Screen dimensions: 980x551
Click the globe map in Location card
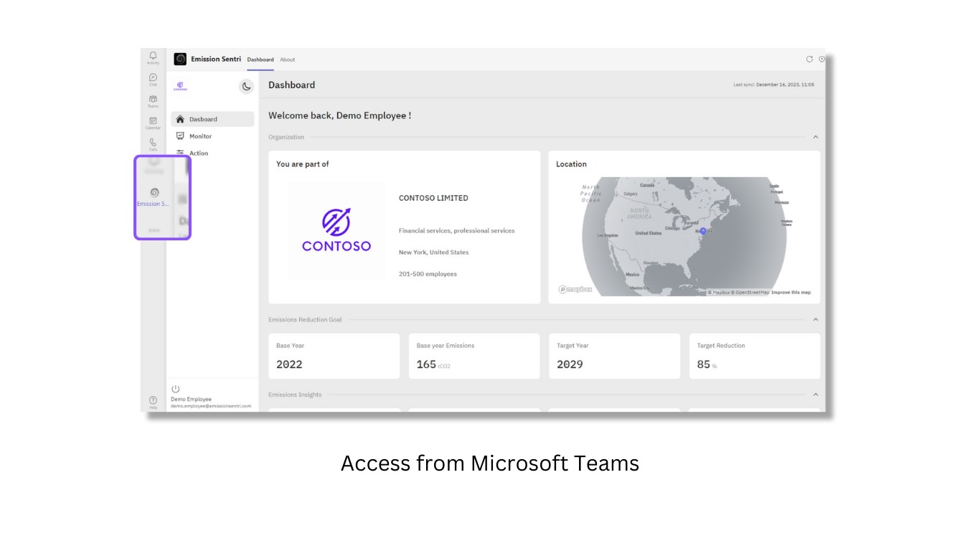tap(684, 237)
